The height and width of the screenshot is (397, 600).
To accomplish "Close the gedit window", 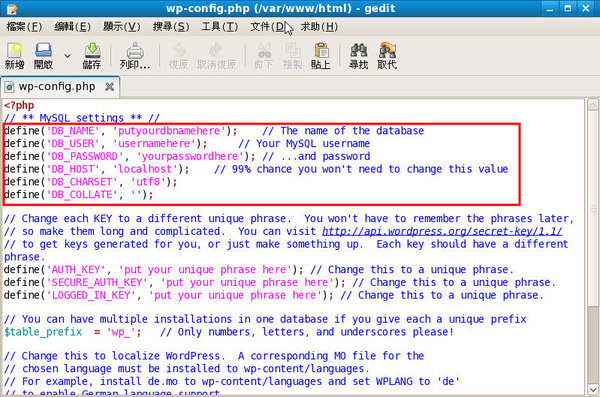I will pyautogui.click(x=586, y=8).
